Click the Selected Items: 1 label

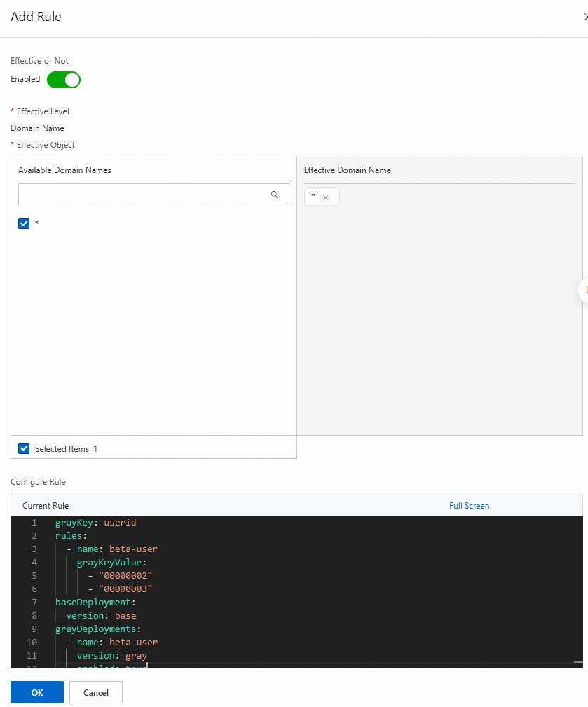tap(66, 449)
